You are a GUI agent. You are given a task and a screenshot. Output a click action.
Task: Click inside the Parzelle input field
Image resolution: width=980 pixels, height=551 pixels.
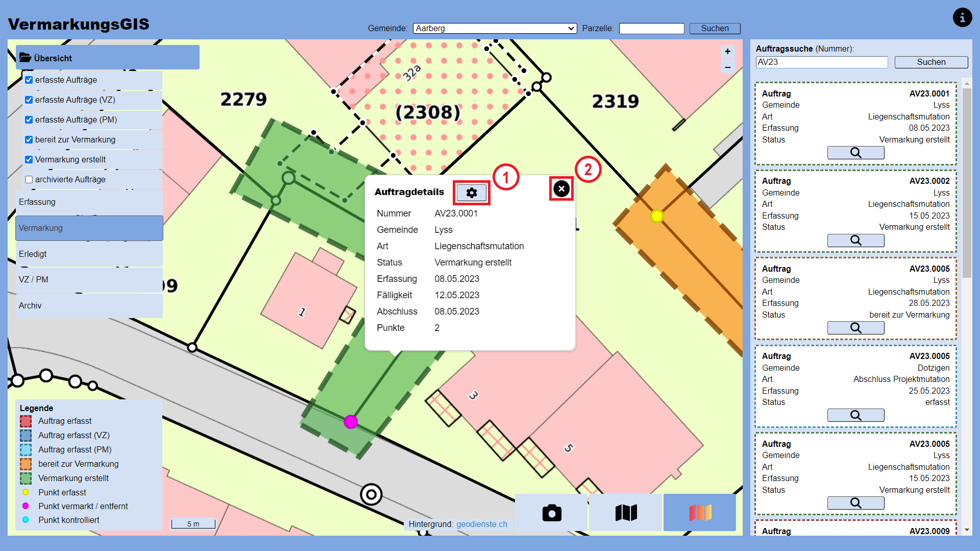tap(651, 28)
